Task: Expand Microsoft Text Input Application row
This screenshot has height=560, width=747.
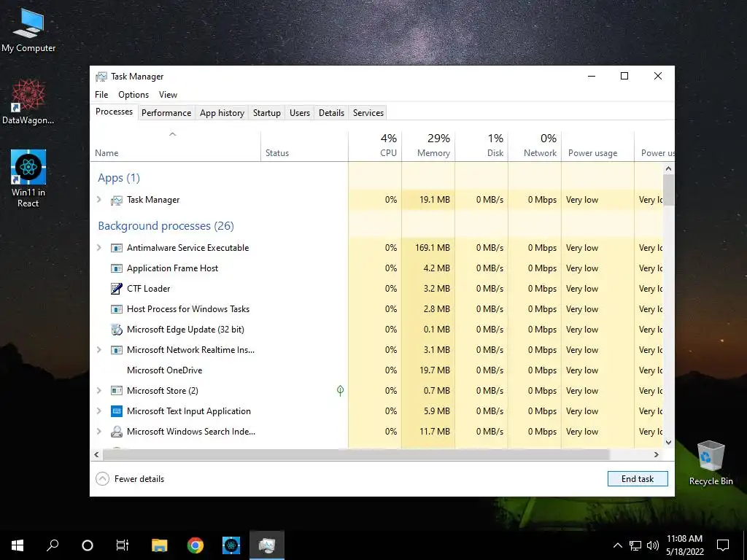Action: coord(99,411)
